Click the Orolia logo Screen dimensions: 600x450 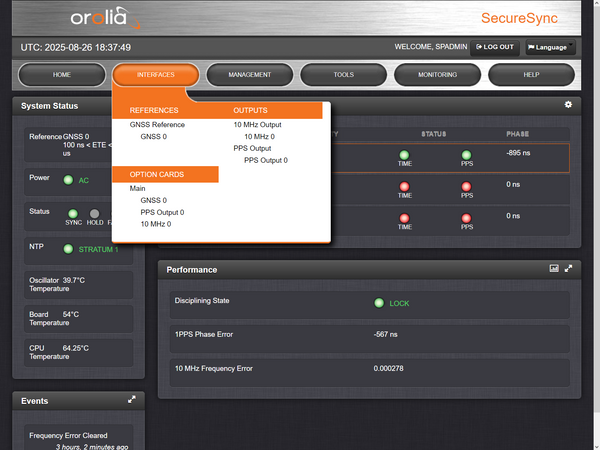105,18
